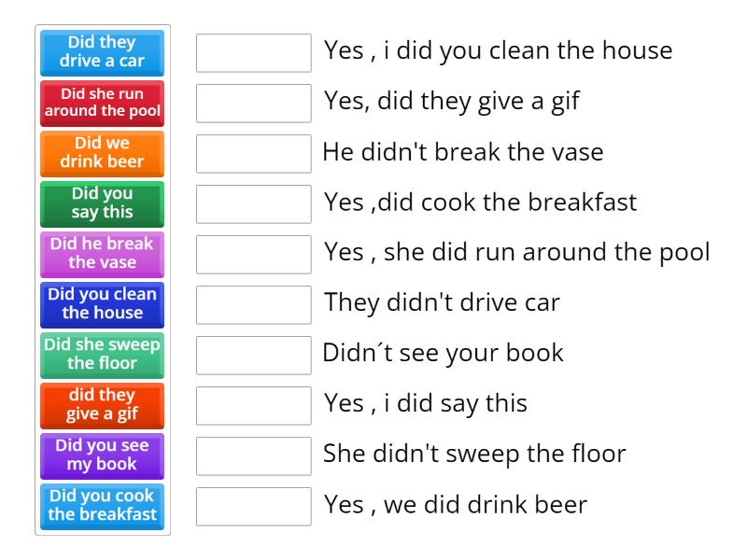Click the empty box next to 'He didn't break the vase'
This screenshot has width=747, height=560.
(x=253, y=154)
